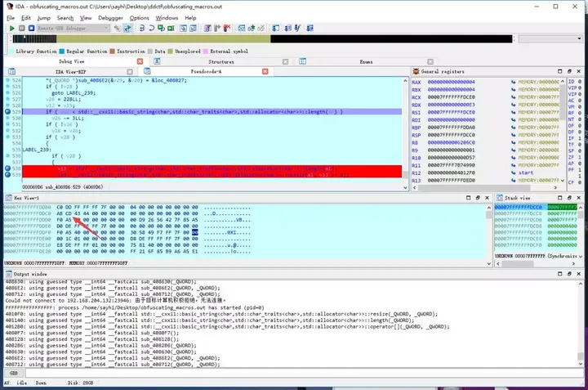Click the first breakpoint toolbar icon

click(x=207, y=28)
